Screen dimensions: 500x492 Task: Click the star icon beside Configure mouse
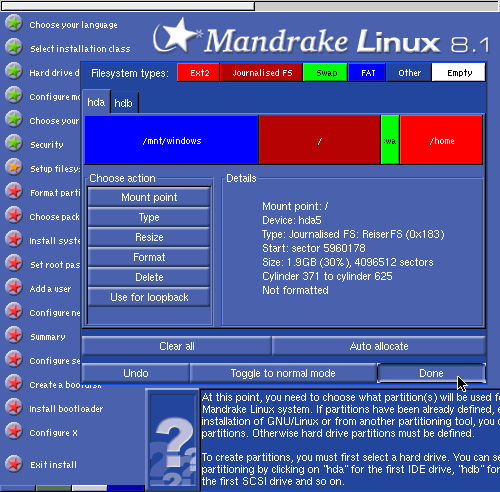click(14, 95)
